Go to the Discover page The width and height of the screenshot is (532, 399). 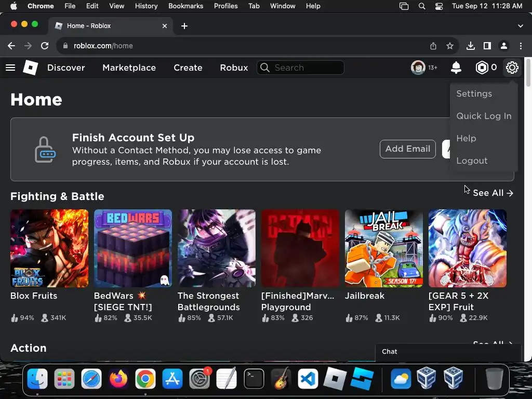coord(66,68)
